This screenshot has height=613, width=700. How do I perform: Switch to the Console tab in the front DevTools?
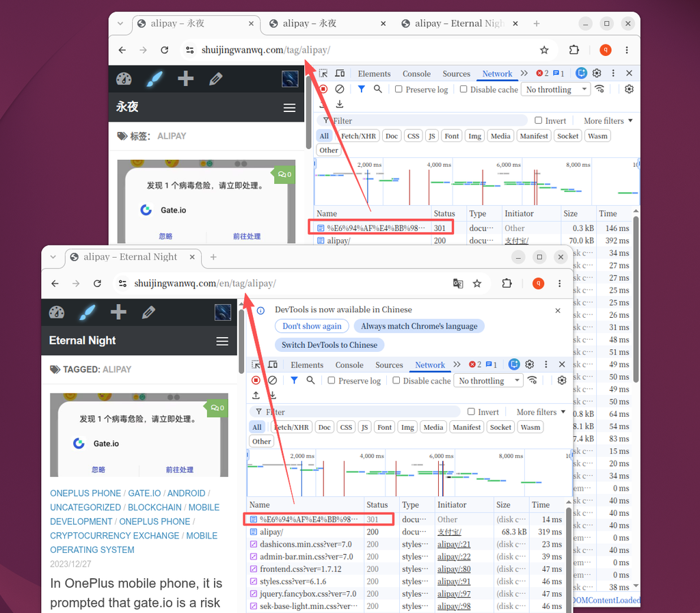pos(349,365)
